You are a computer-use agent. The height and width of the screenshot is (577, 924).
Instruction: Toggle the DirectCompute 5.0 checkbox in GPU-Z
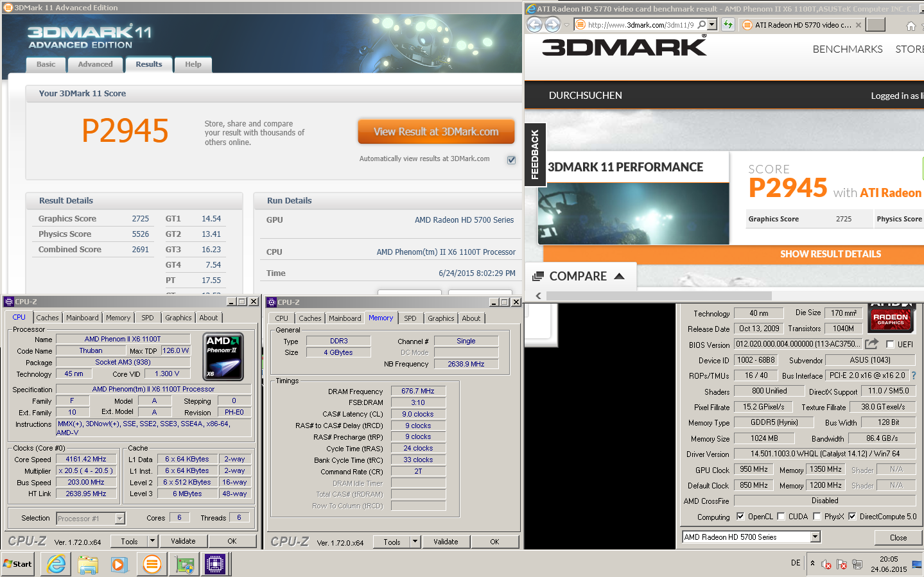(x=852, y=516)
